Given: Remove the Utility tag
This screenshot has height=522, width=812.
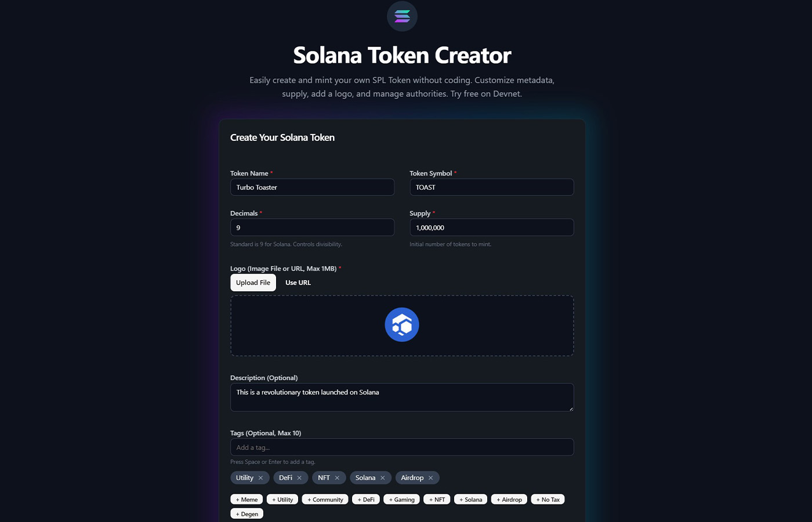Looking at the screenshot, I should click(x=261, y=477).
